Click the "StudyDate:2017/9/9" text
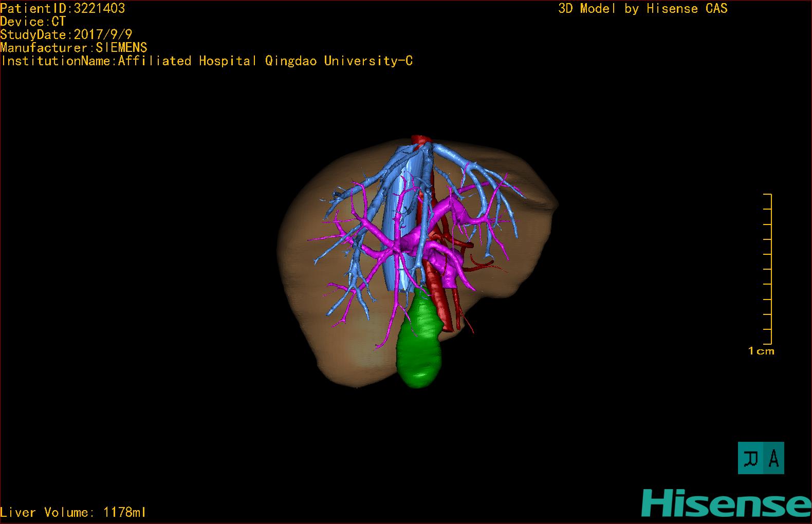This screenshot has width=812, height=524. tap(66, 34)
